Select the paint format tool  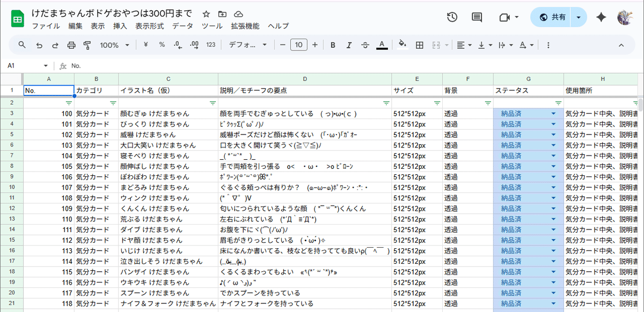tap(87, 45)
